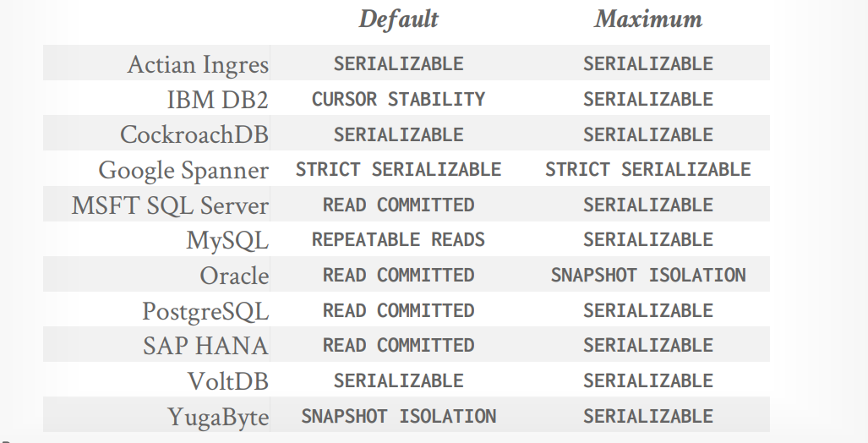Click the REPEATABLE READS cell

click(398, 240)
